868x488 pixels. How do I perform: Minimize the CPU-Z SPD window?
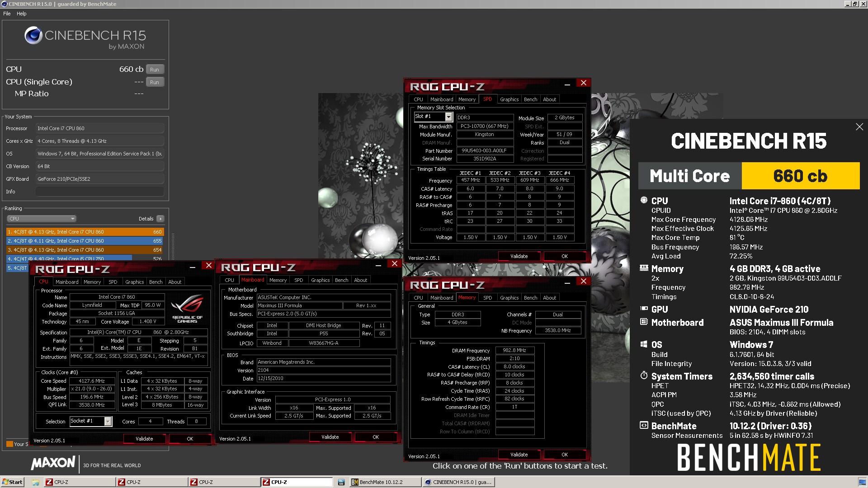click(x=567, y=84)
